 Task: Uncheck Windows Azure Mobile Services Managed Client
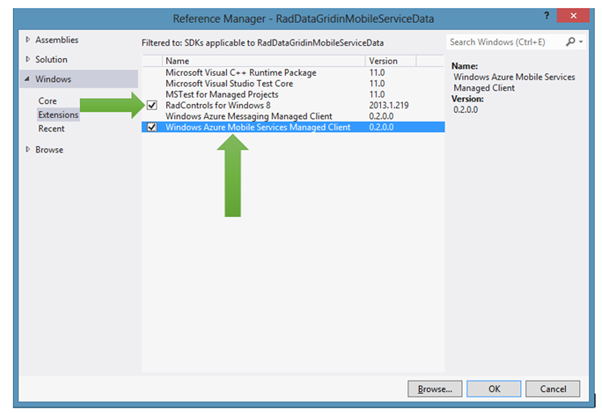pyautogui.click(x=152, y=127)
